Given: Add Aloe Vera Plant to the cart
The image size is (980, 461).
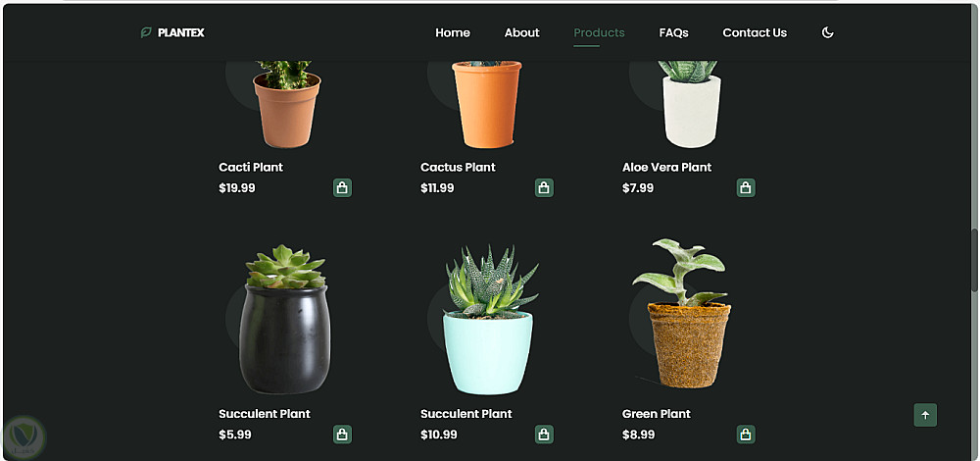Looking at the screenshot, I should point(746,187).
